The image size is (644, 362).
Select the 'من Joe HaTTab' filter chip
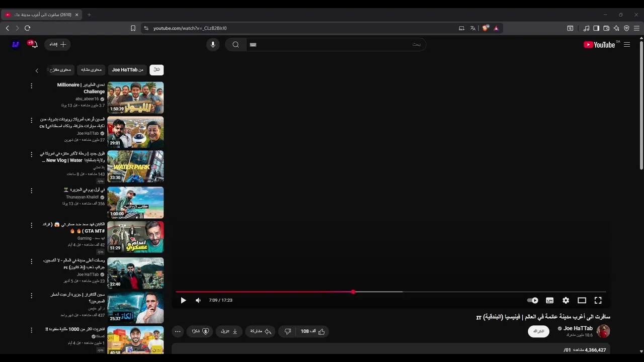click(128, 70)
